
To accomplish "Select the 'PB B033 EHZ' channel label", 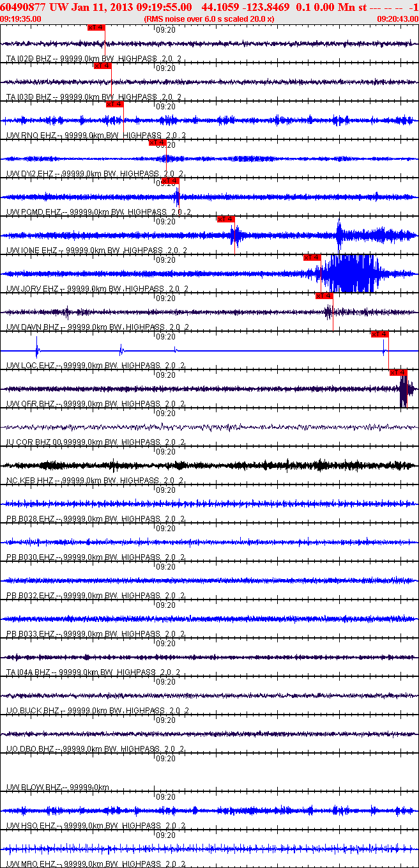I will click(x=31, y=634).
